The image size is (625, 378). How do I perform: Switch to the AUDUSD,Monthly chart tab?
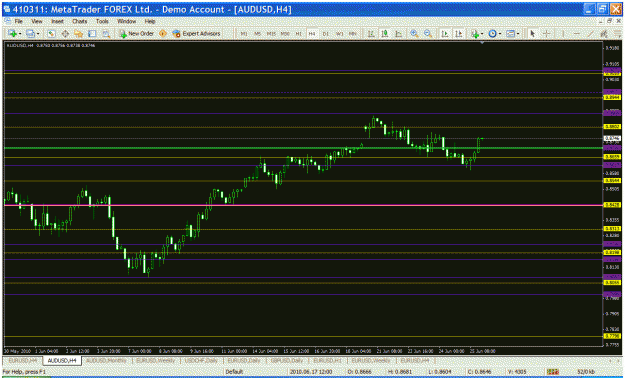pos(106,360)
